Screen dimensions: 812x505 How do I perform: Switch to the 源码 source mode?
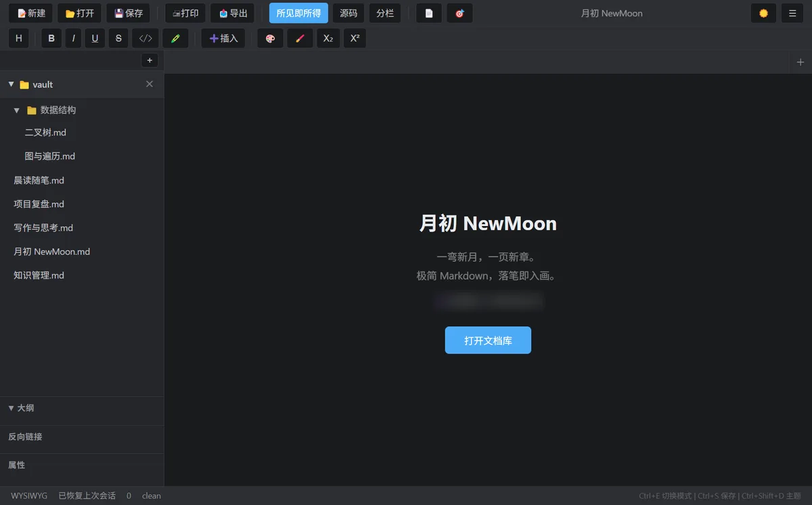348,13
